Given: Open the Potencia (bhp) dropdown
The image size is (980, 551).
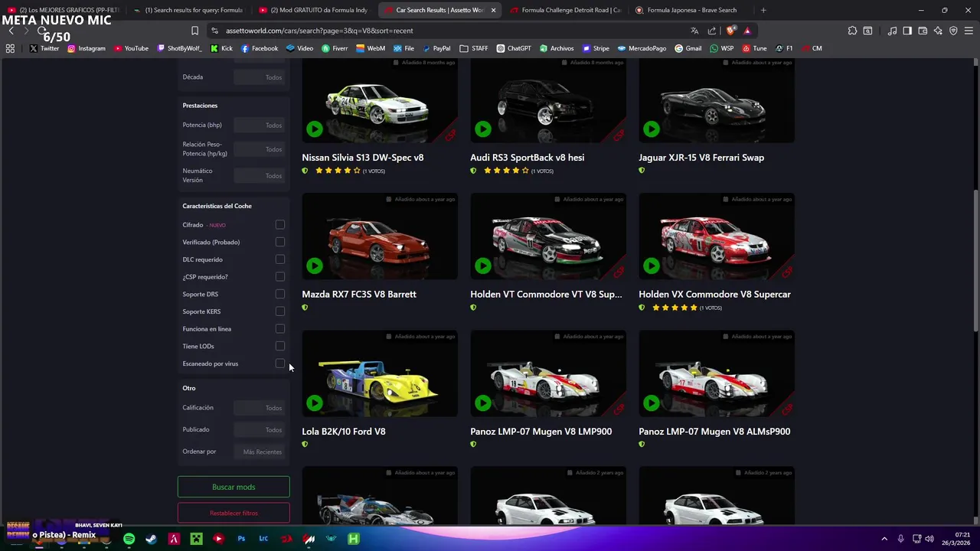Looking at the screenshot, I should [x=260, y=126].
